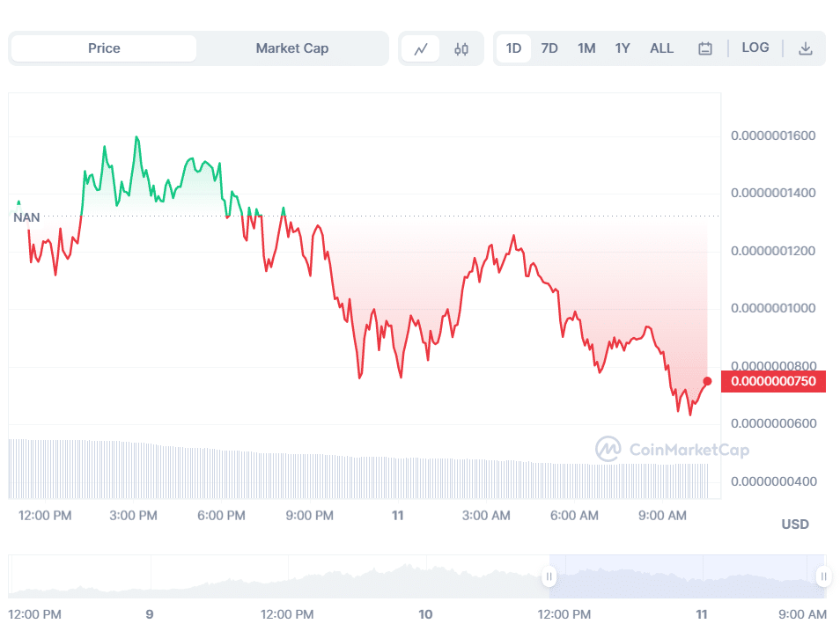
Task: Choose the 1D time range
Action: (x=513, y=48)
